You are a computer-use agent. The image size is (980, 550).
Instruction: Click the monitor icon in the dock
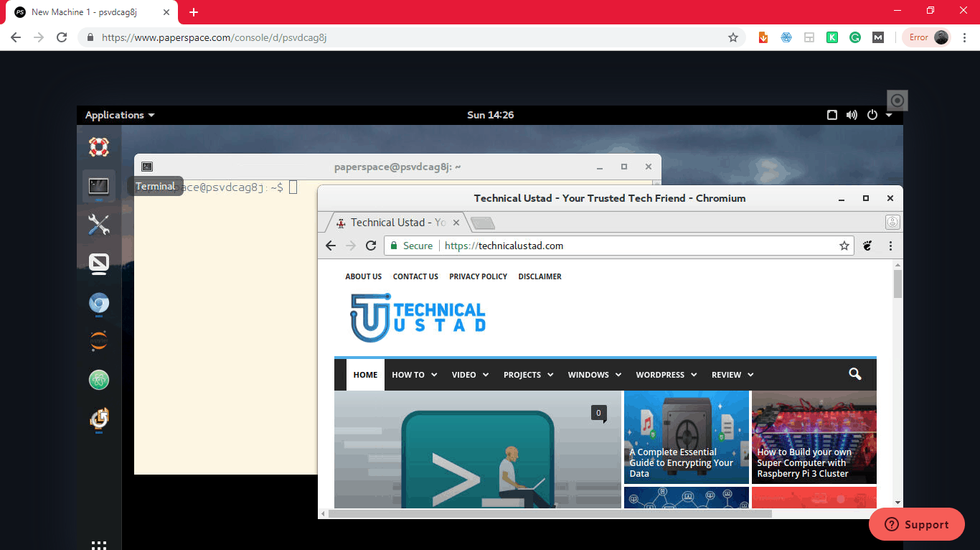click(98, 264)
